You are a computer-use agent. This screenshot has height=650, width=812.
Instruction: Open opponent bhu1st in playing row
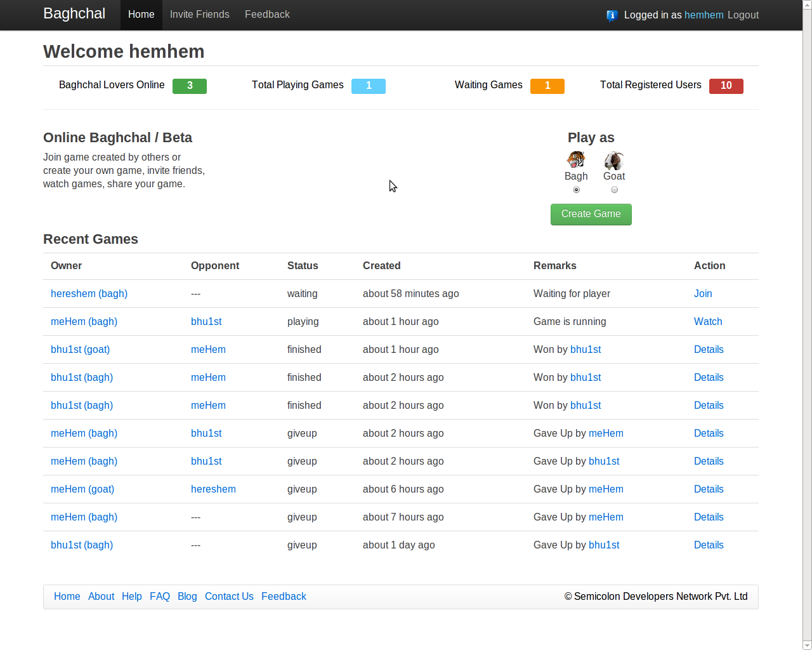(206, 322)
